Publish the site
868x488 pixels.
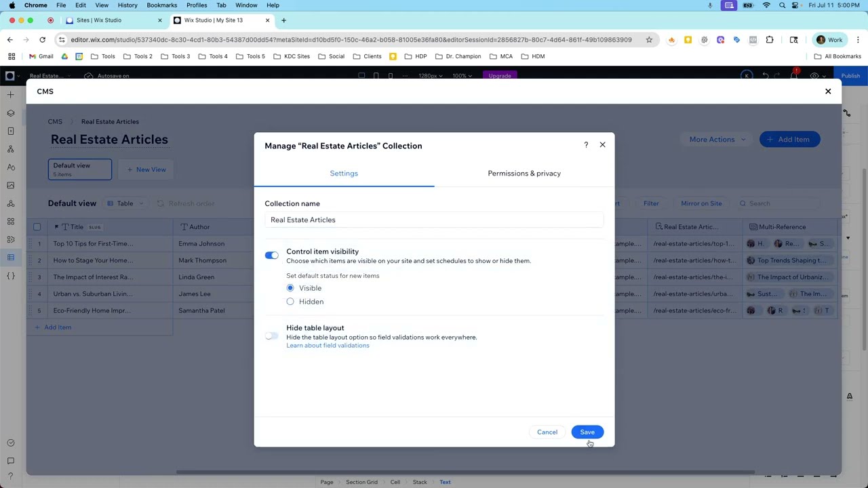coord(850,76)
